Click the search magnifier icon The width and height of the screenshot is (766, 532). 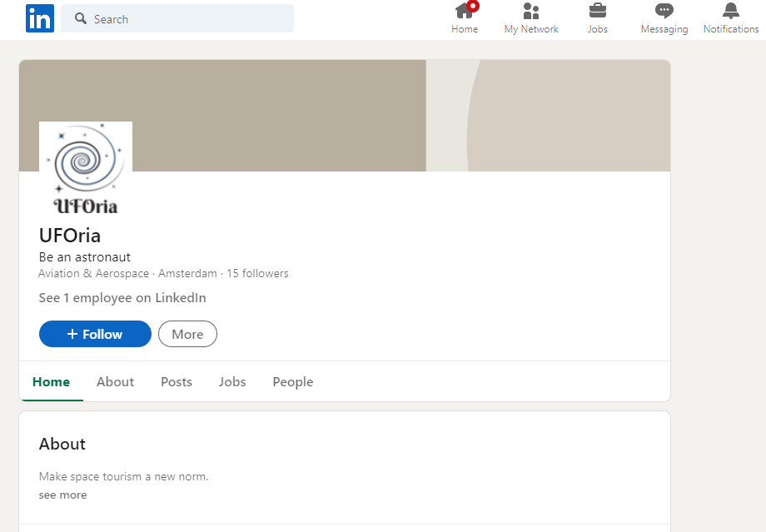81,18
